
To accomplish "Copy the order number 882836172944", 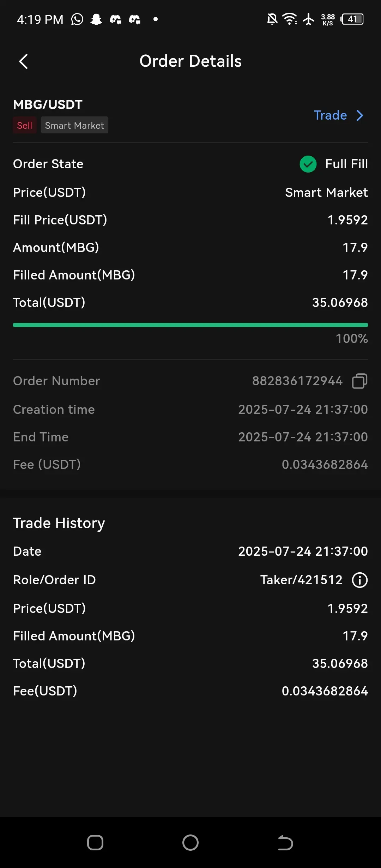I will (359, 381).
